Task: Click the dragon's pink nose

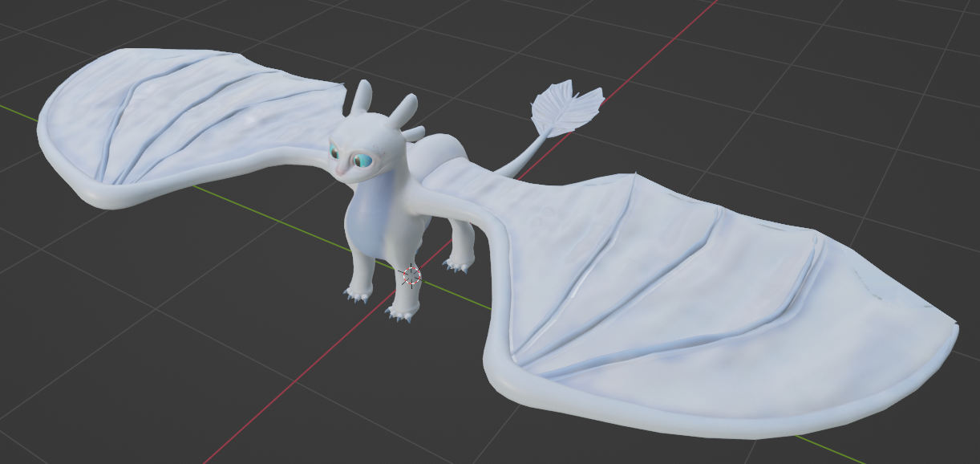Action: click(x=342, y=169)
